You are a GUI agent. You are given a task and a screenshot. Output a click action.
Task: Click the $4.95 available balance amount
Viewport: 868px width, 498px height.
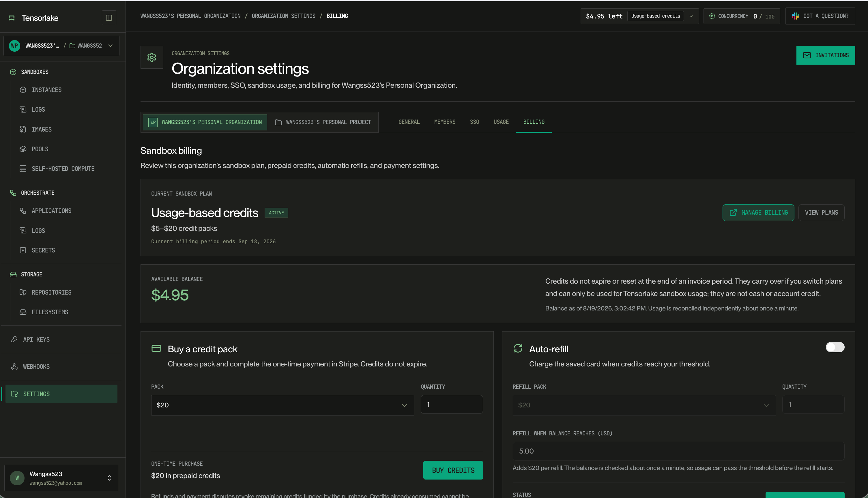(x=170, y=295)
